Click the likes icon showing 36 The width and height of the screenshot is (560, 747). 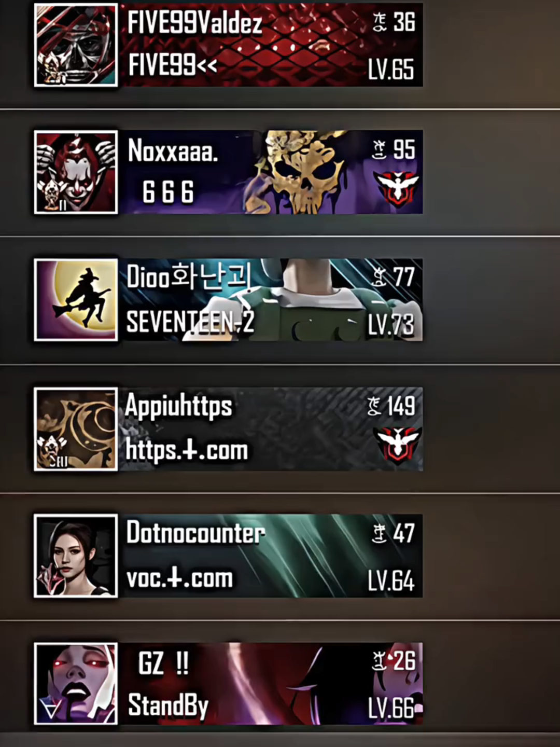point(380,22)
